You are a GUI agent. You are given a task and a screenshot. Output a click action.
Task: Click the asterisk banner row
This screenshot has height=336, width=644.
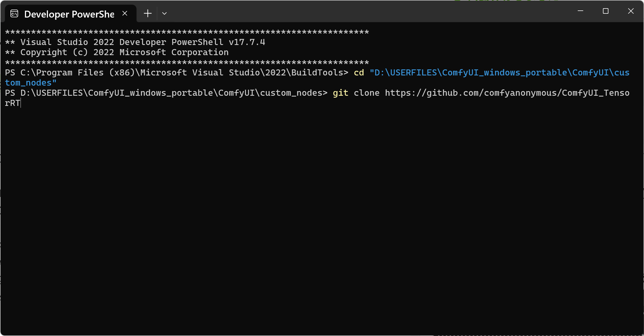click(x=186, y=32)
